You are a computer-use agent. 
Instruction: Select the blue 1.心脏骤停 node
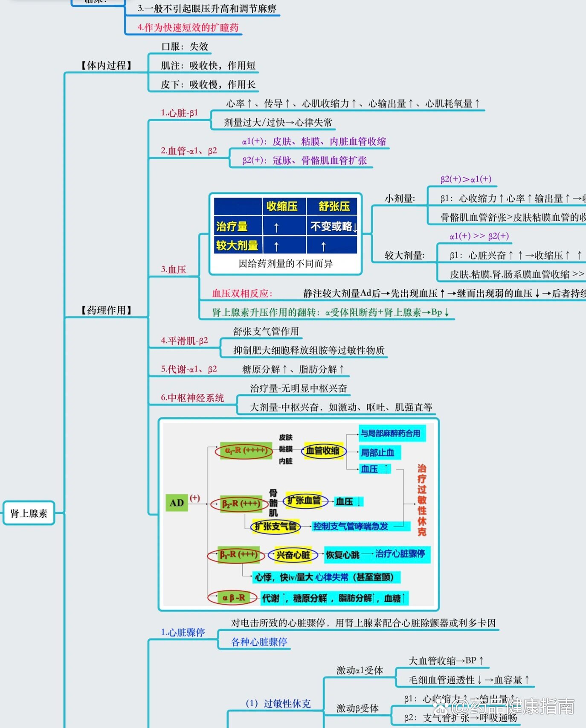pos(183,632)
